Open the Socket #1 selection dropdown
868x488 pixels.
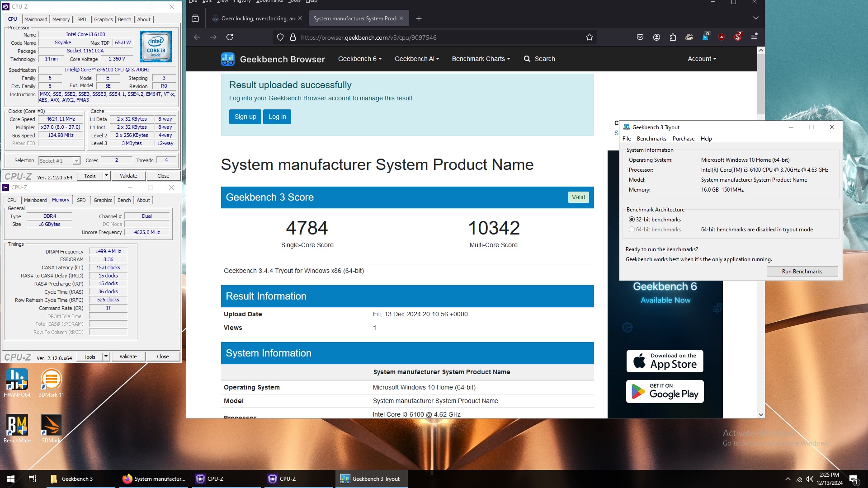click(59, 161)
